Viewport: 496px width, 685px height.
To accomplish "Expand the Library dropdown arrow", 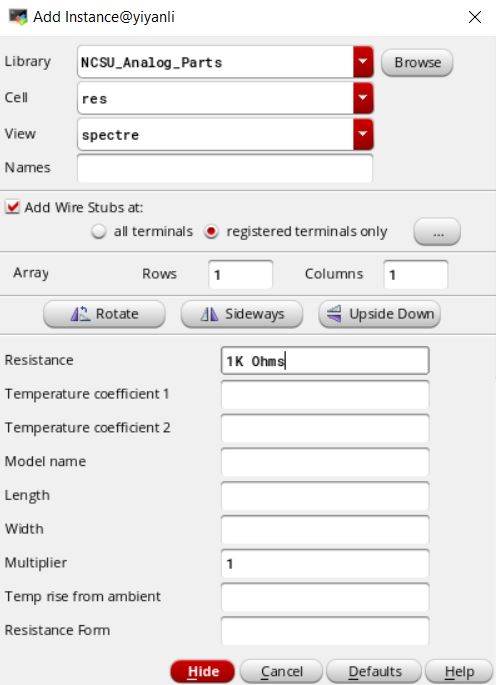I will click(363, 62).
